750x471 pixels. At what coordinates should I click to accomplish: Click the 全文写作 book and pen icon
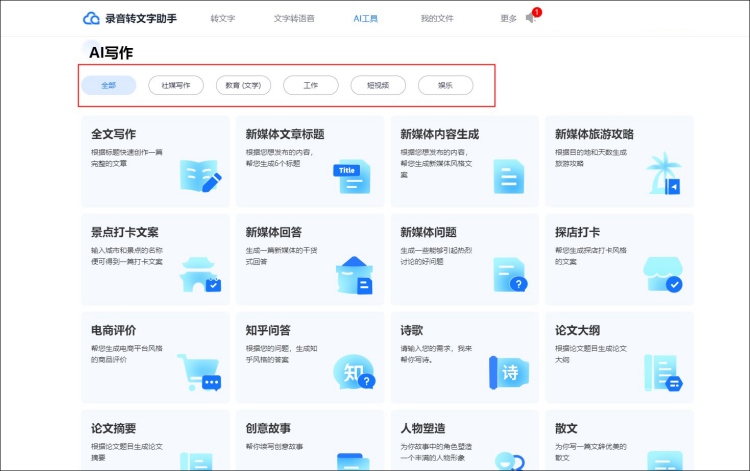(x=200, y=176)
